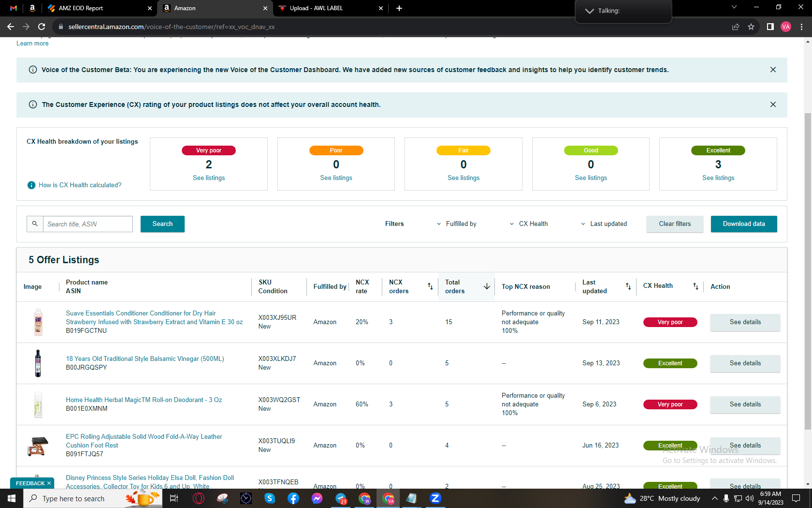
Task: See listings under Good
Action: (591, 178)
